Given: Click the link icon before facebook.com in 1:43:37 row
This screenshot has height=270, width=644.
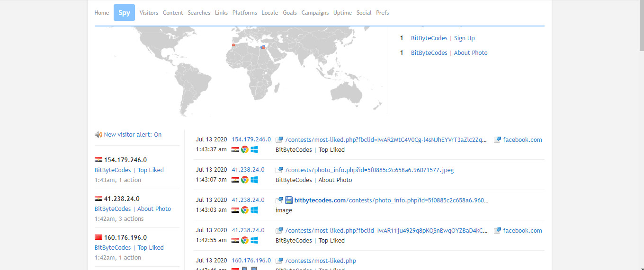Looking at the screenshot, I should point(497,140).
